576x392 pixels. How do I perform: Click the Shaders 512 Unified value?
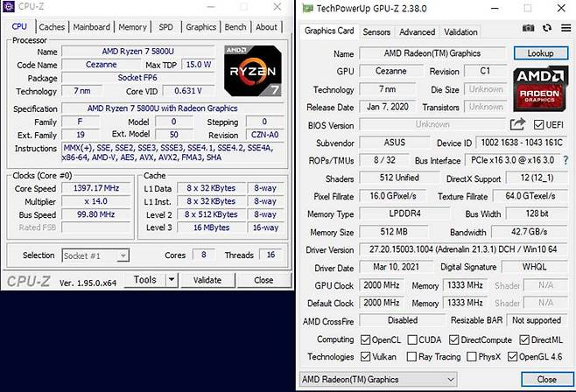click(399, 178)
